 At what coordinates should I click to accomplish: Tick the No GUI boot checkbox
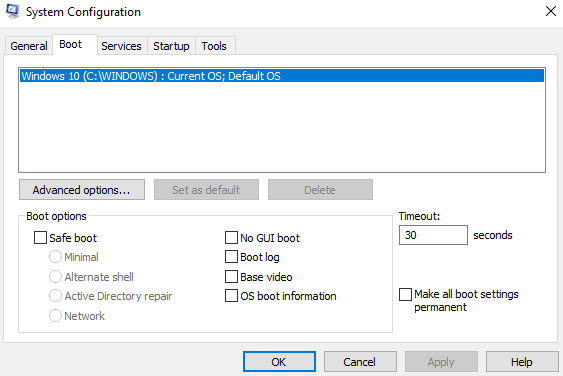pyautogui.click(x=231, y=237)
